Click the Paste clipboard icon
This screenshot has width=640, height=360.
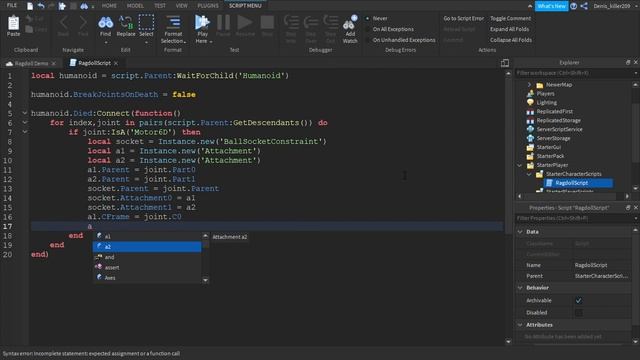pos(13,23)
